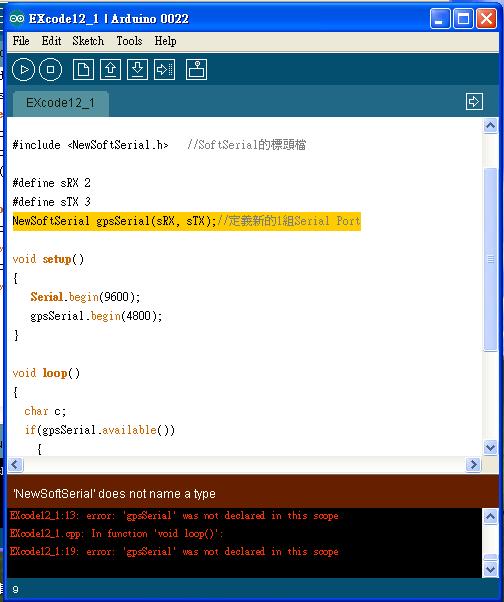This screenshot has width=504, height=602.
Task: Click console scrollbar down arrow
Action: pyautogui.click(x=490, y=569)
